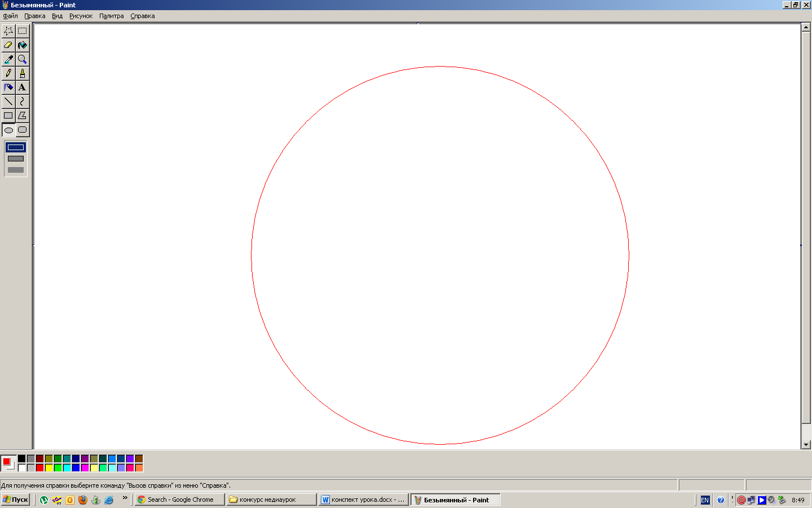Image resolution: width=812 pixels, height=508 pixels.
Task: Pick the bright green color swatch
Action: click(58, 468)
